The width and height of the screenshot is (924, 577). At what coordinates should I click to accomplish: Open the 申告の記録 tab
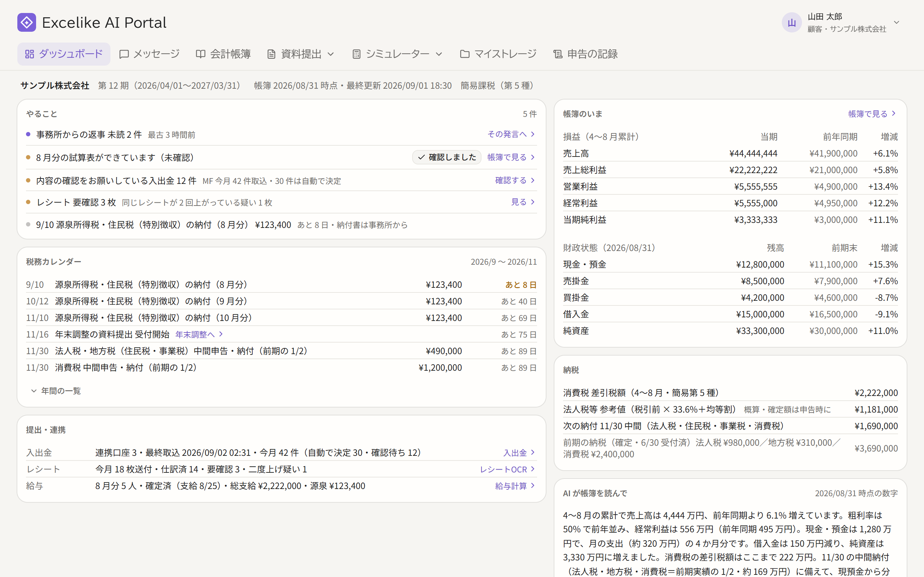coord(585,54)
